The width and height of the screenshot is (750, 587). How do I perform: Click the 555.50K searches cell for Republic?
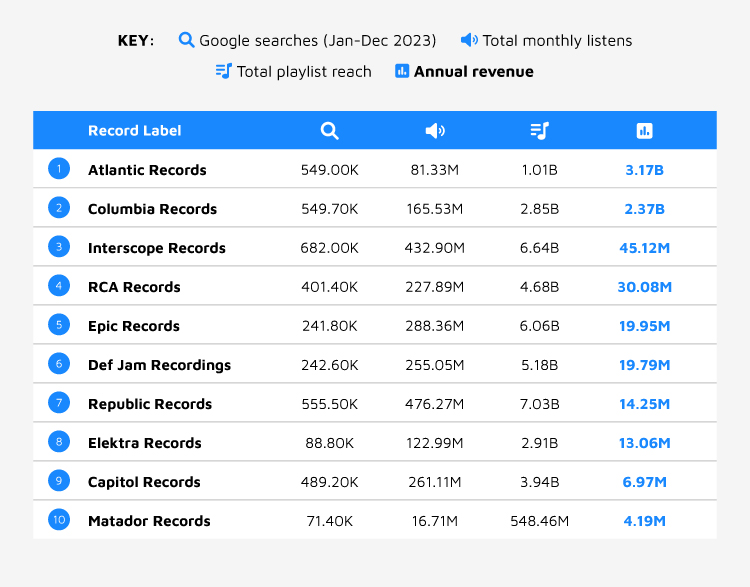[330, 404]
